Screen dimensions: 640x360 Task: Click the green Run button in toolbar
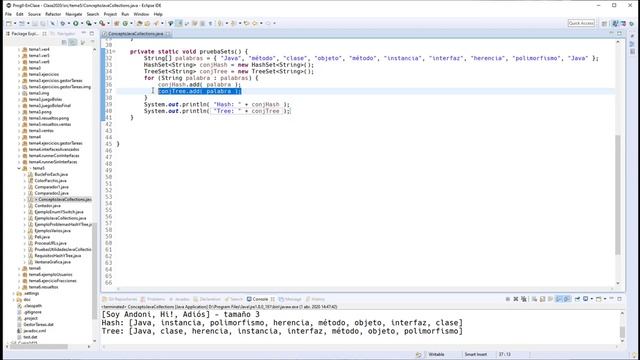coord(76,23)
